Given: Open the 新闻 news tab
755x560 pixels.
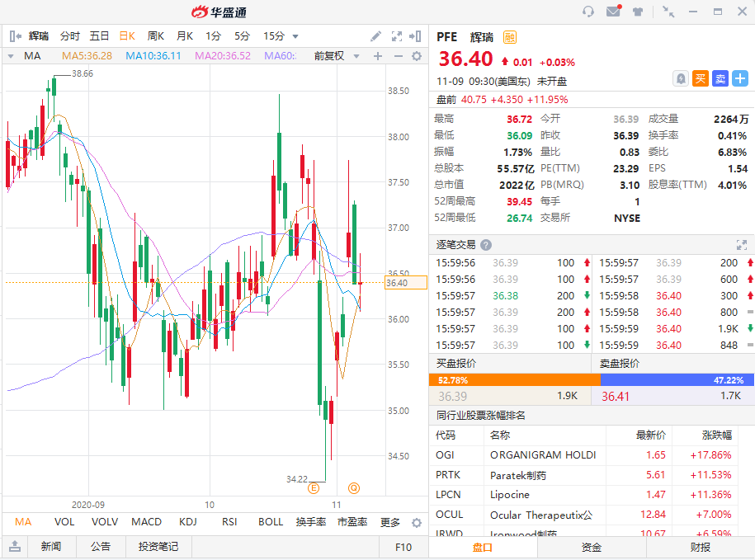Looking at the screenshot, I should coord(51,547).
